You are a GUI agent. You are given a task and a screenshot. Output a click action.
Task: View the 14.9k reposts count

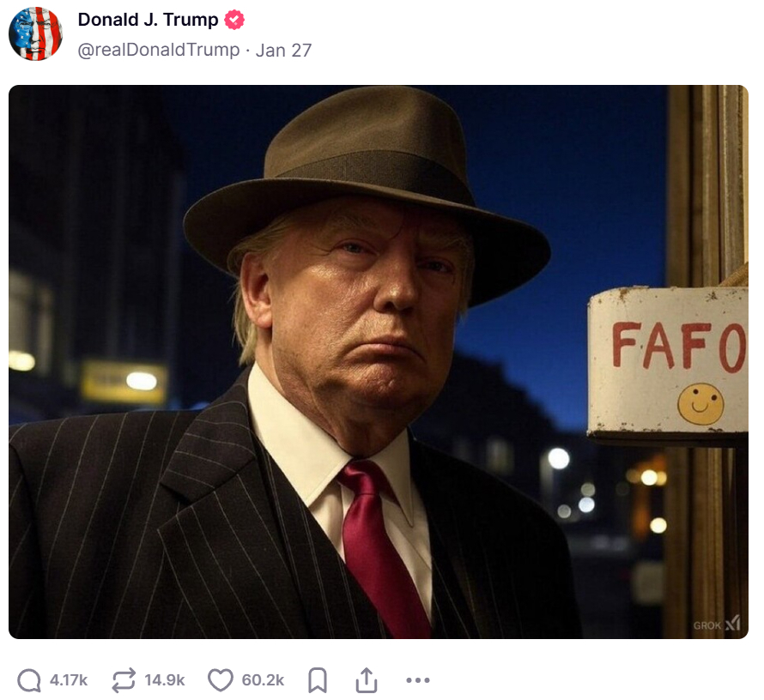click(x=165, y=680)
